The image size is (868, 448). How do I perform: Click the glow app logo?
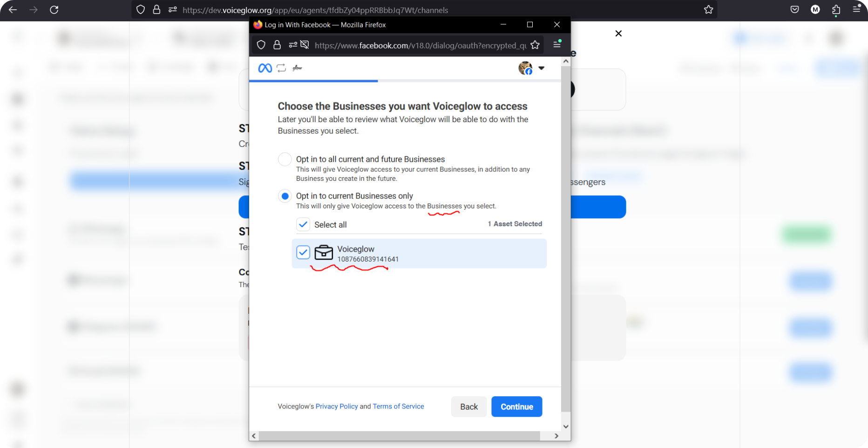coord(297,68)
